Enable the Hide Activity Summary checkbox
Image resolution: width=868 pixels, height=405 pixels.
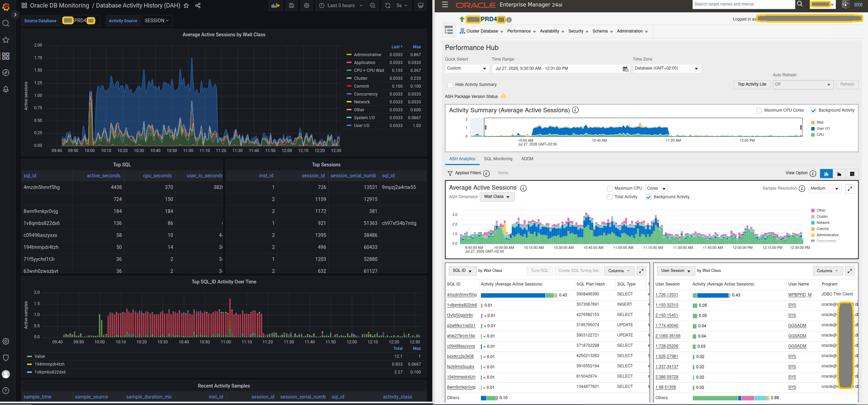click(450, 85)
